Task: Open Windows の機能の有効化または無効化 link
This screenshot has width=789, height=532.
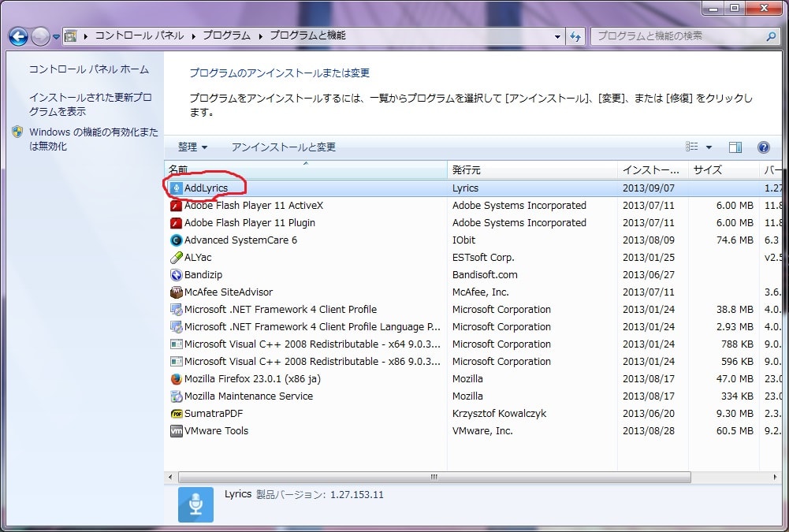Action: tap(94, 139)
